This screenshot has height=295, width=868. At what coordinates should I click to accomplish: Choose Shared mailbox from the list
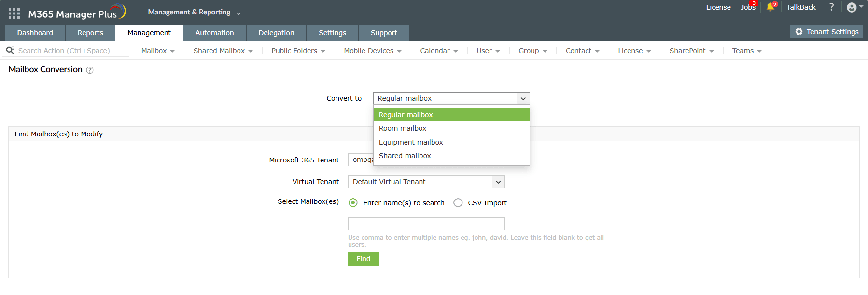[405, 156]
